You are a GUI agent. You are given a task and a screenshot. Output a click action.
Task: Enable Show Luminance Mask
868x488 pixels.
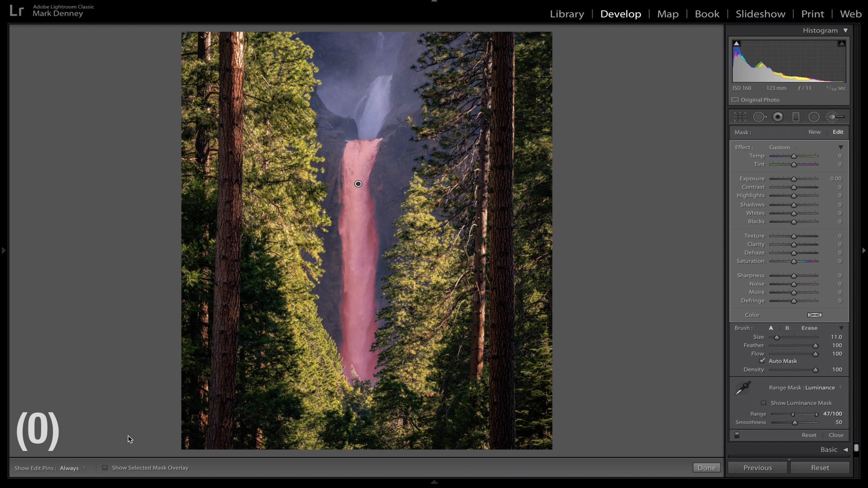point(763,403)
